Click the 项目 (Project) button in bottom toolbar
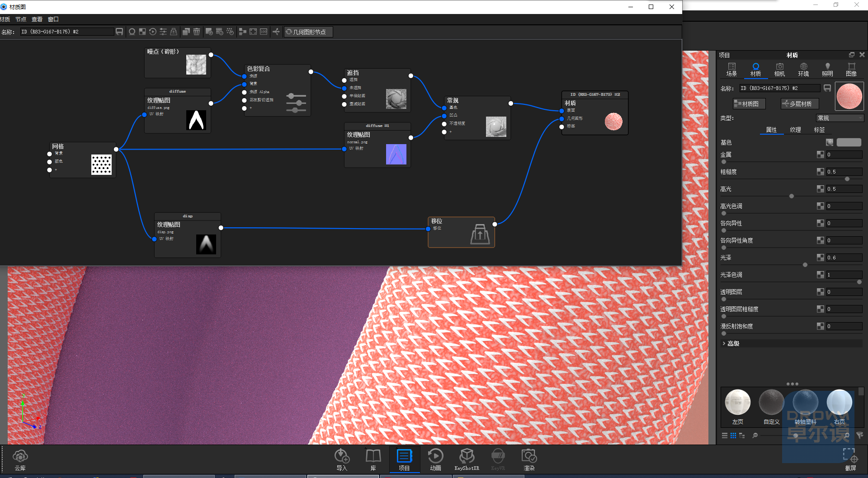 [404, 459]
